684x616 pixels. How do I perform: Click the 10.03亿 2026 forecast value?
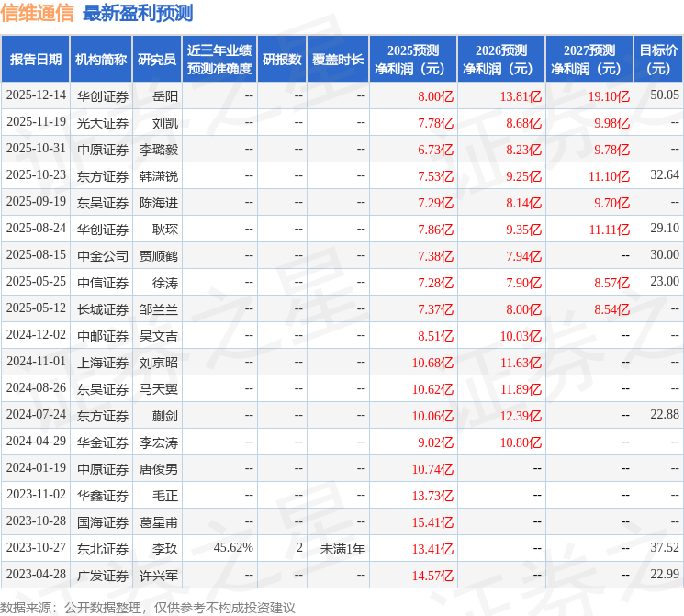521,336
